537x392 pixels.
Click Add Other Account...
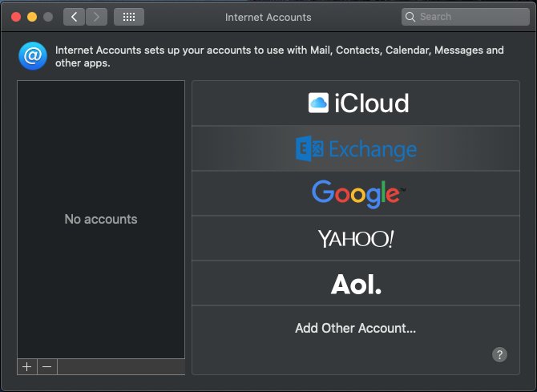coord(355,328)
